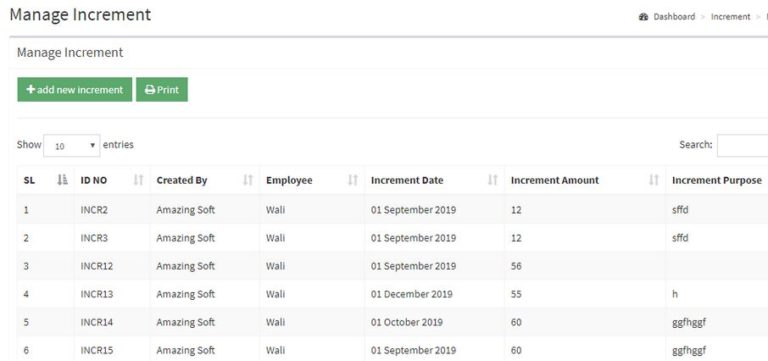Viewport: 768px width, 361px height.
Task: Sort by SL column icon
Action: click(62, 180)
